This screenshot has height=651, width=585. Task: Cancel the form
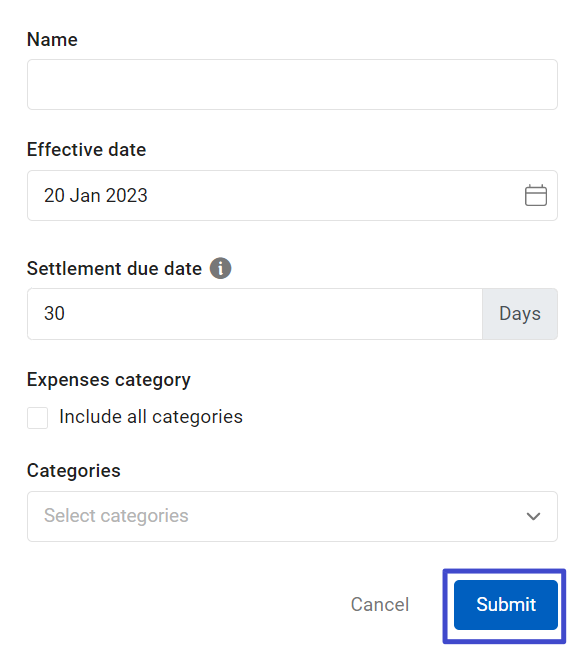(x=379, y=604)
